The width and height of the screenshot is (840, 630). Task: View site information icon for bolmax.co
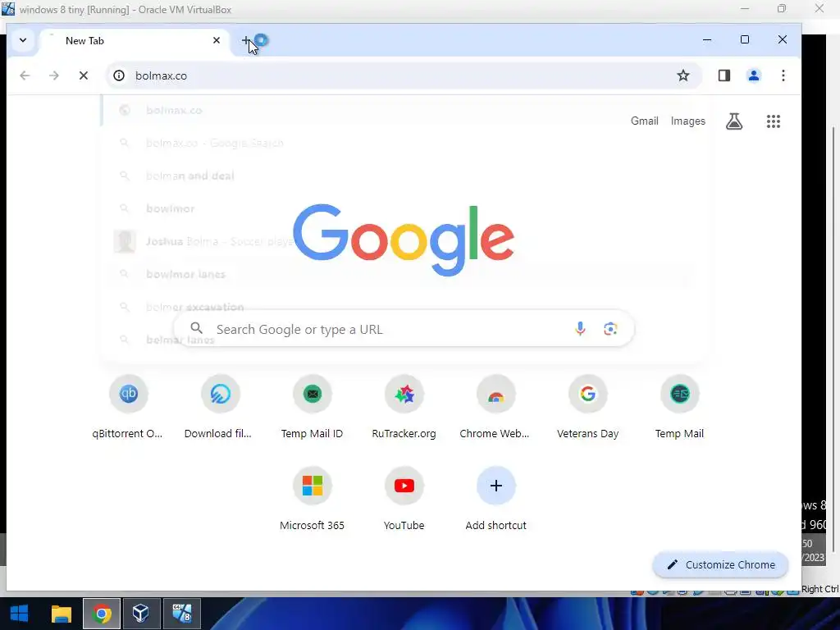tap(119, 75)
